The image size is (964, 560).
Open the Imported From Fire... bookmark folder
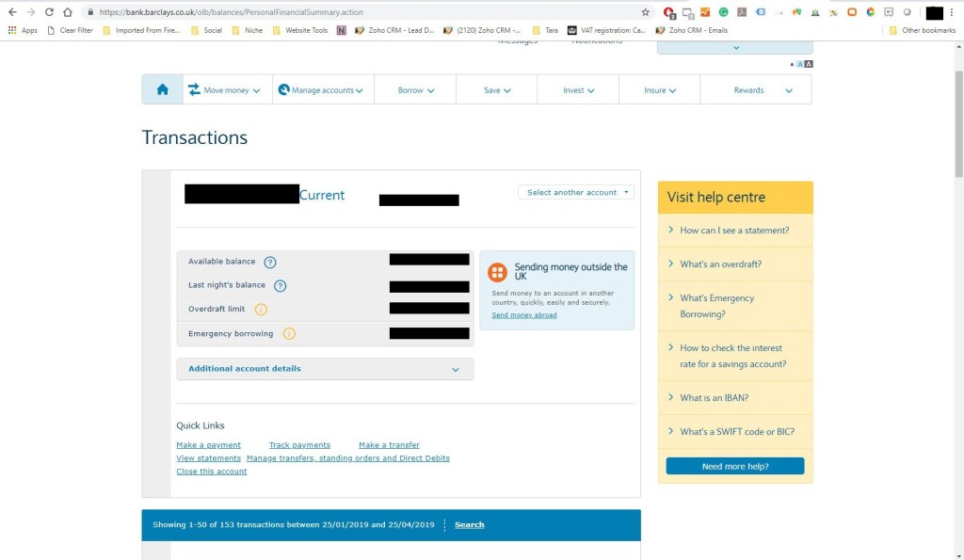click(141, 30)
